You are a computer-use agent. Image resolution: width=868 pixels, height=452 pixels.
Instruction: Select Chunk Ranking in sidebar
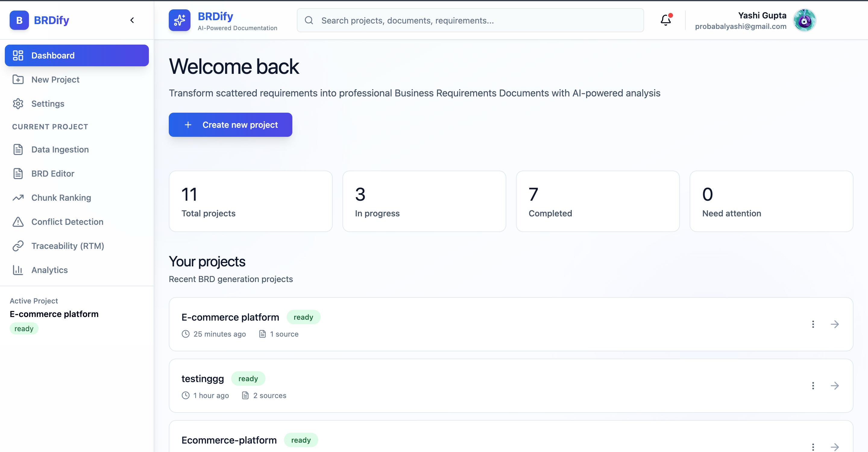(x=77, y=198)
